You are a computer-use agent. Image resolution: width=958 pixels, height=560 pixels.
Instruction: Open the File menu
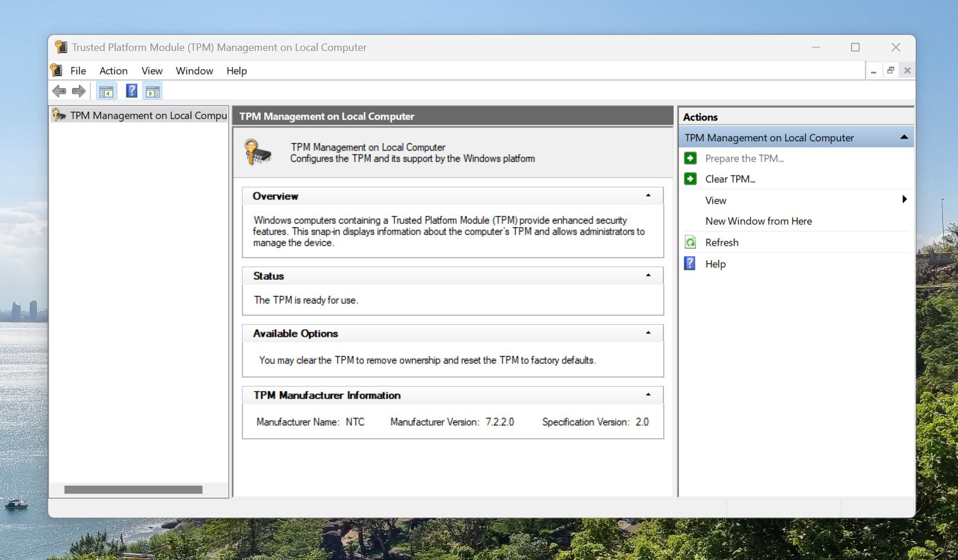pyautogui.click(x=78, y=71)
